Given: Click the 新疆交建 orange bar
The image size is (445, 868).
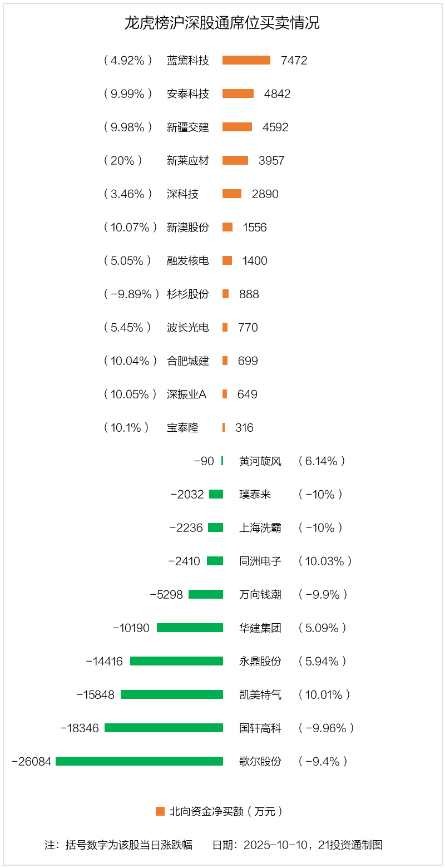Looking at the screenshot, I should [x=237, y=127].
